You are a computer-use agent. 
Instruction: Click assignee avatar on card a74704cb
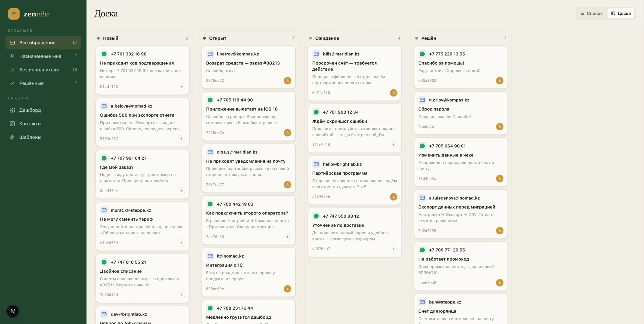click(393, 197)
